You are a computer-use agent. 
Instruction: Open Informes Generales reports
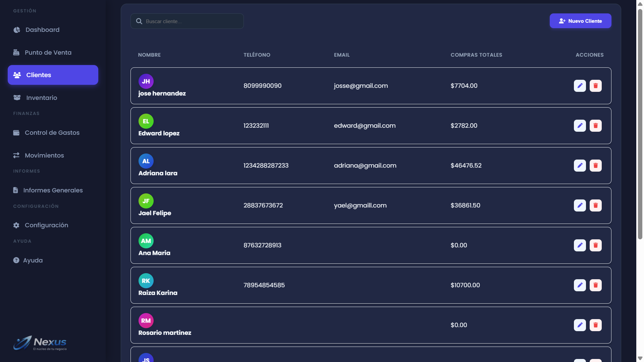[x=53, y=190]
